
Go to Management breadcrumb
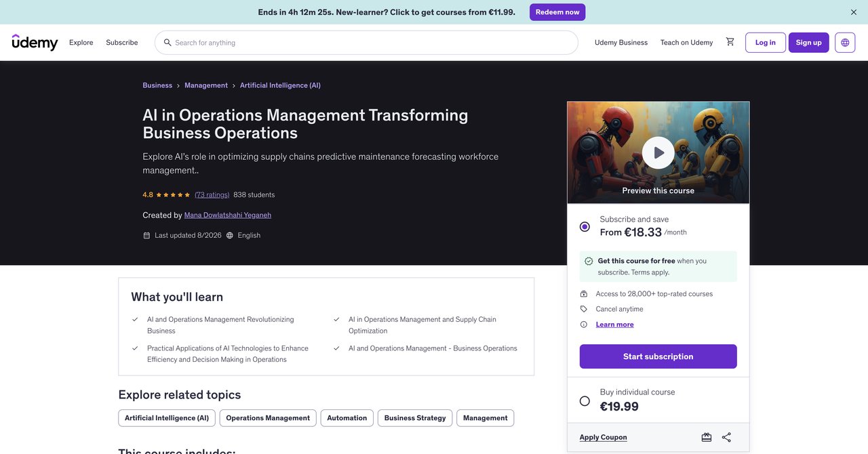pyautogui.click(x=206, y=85)
